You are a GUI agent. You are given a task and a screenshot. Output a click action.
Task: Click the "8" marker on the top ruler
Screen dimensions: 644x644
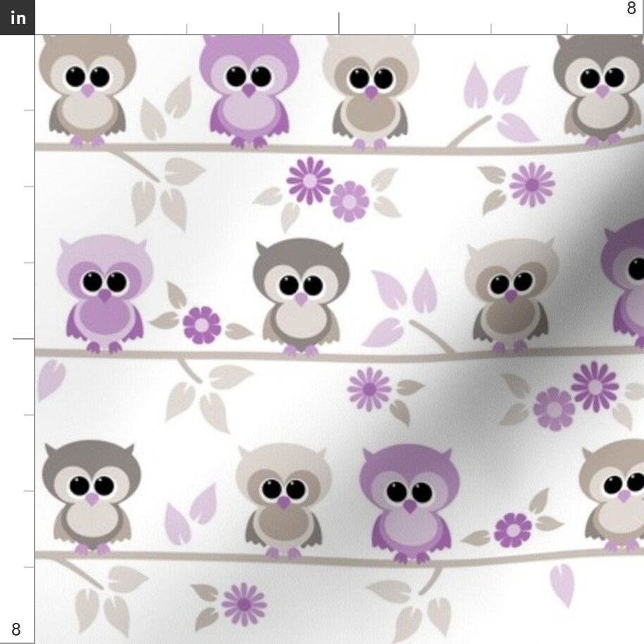coord(631,8)
